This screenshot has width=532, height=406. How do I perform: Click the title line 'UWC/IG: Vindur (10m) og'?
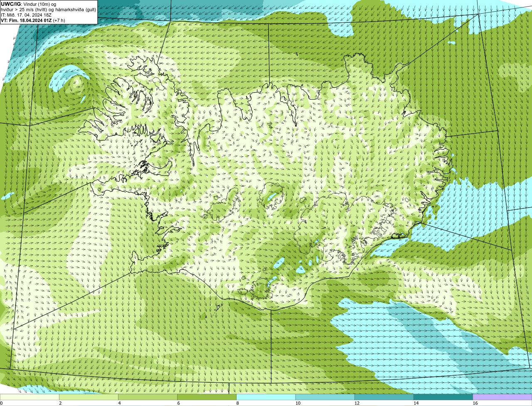28,4
